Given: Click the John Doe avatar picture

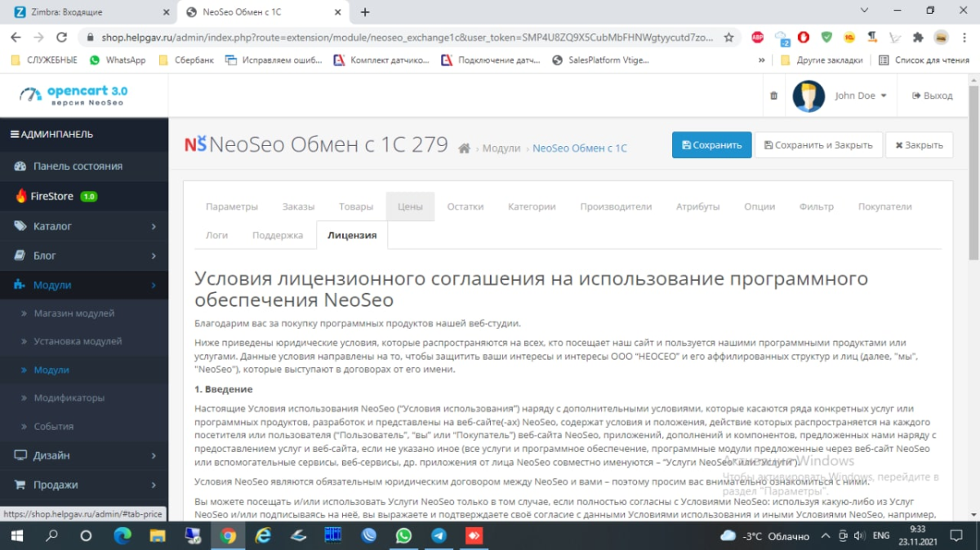Looking at the screenshot, I should pyautogui.click(x=808, y=96).
